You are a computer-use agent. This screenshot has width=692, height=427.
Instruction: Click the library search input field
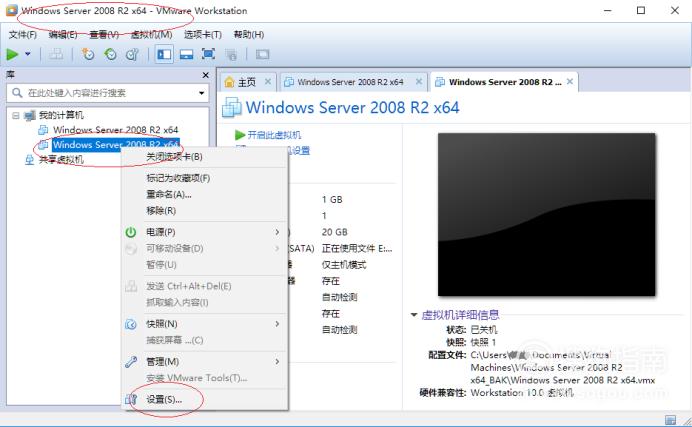[108, 93]
